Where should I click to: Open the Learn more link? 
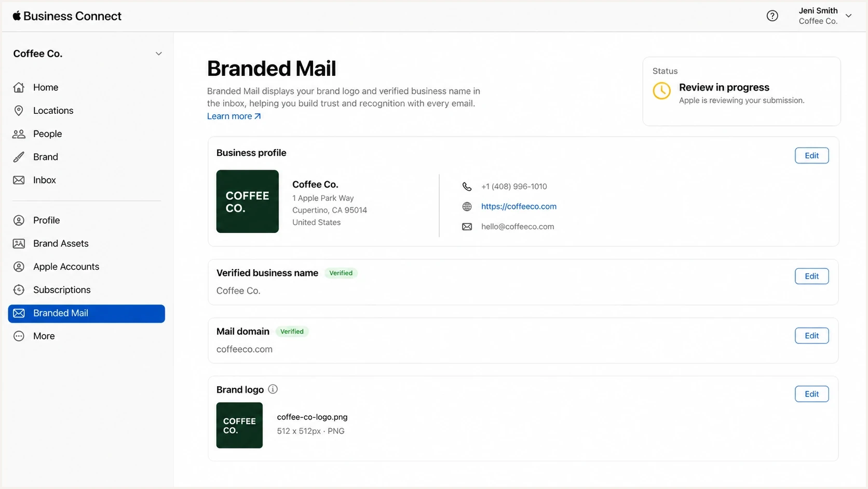(x=234, y=116)
